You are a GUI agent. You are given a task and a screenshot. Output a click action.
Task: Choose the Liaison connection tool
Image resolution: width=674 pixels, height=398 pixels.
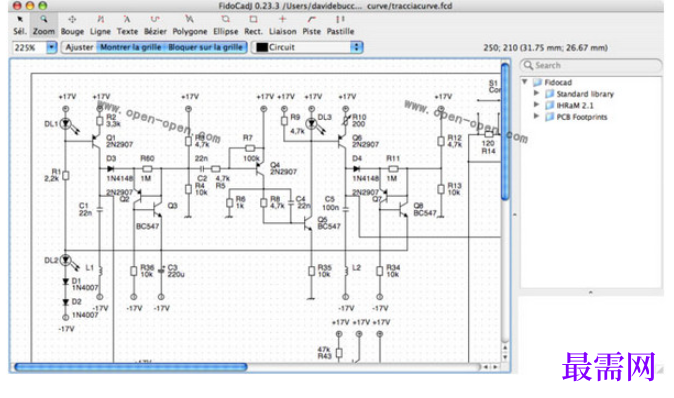tap(282, 25)
